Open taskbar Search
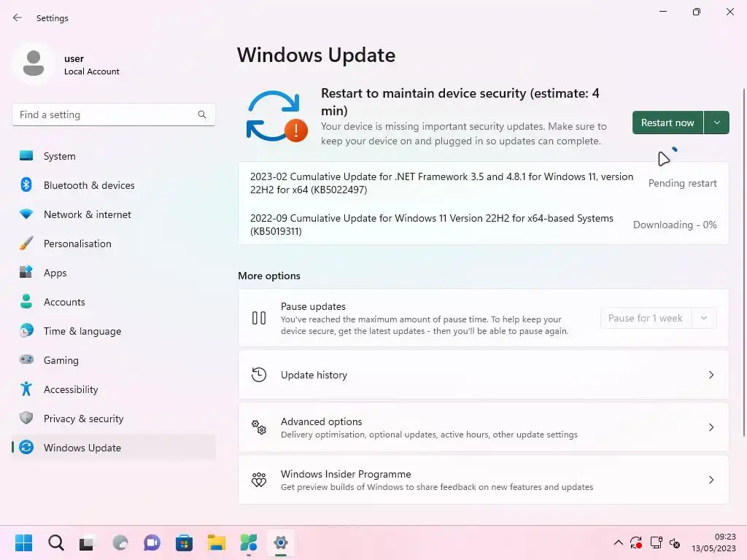 [x=55, y=542]
